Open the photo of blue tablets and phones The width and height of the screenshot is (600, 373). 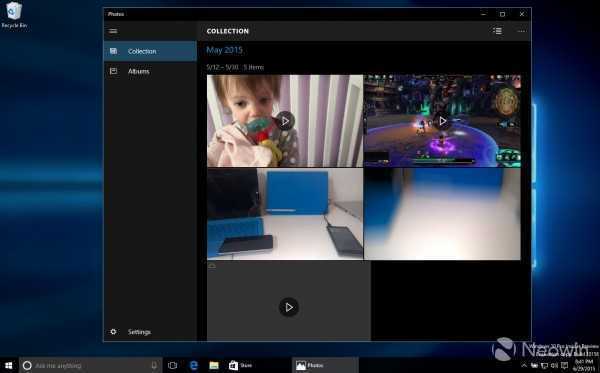point(285,214)
